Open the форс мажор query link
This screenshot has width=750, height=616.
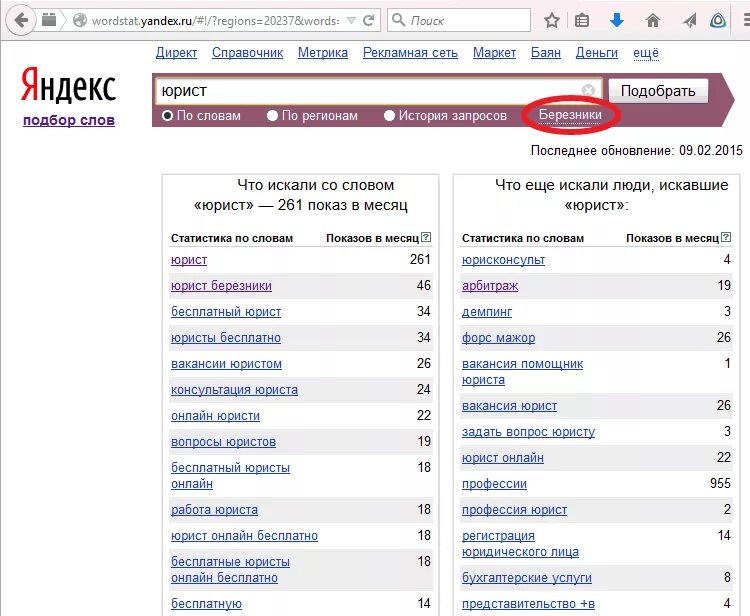(498, 338)
